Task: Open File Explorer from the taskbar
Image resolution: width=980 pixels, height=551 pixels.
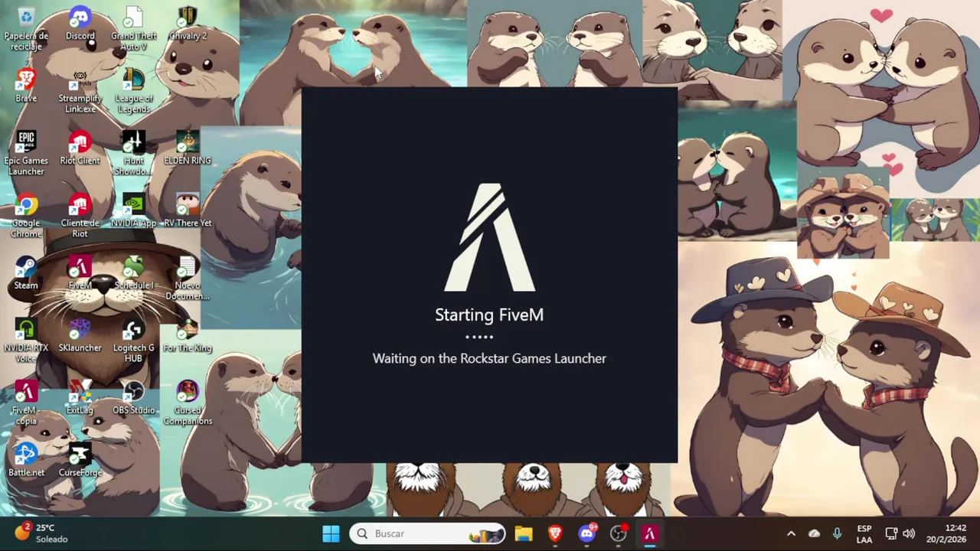Action: coord(523,533)
